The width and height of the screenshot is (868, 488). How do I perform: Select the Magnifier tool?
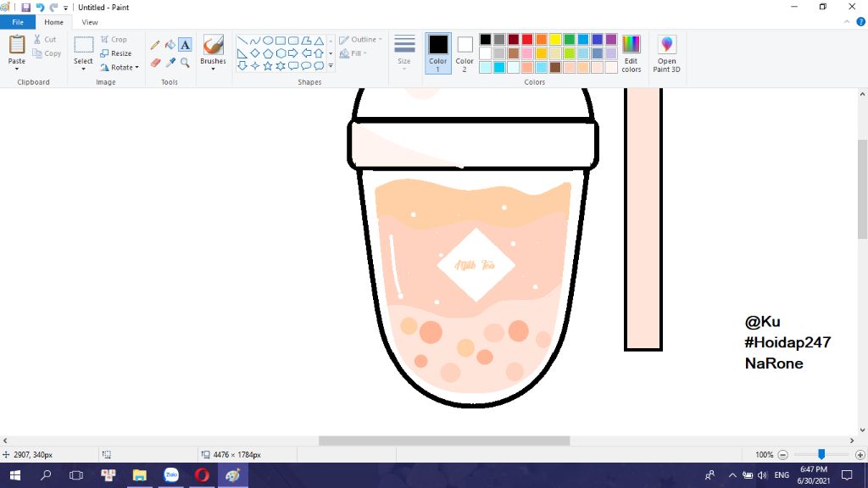185,63
